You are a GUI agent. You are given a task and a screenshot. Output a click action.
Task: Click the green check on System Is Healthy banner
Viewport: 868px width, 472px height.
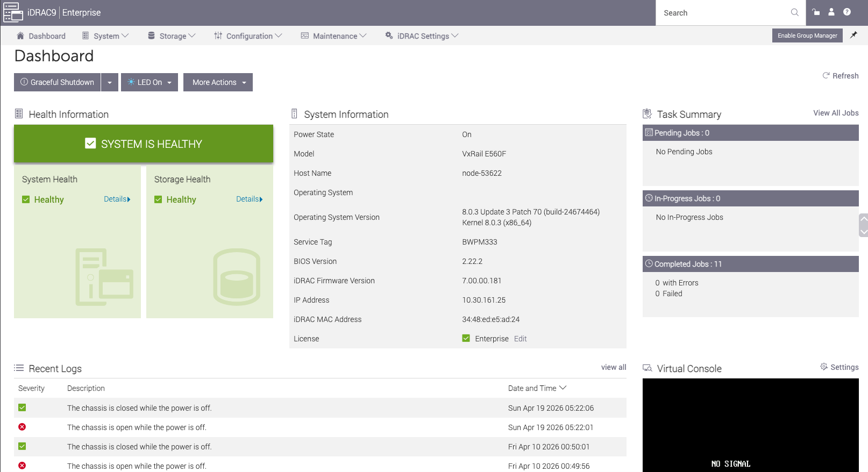pos(90,144)
